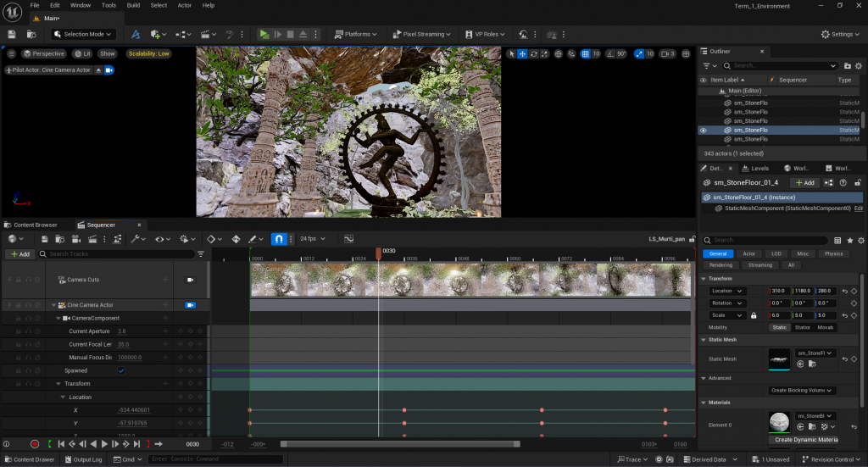Toggle scale snapping in the viewport
The width and height of the screenshot is (868, 467).
coord(639,53)
